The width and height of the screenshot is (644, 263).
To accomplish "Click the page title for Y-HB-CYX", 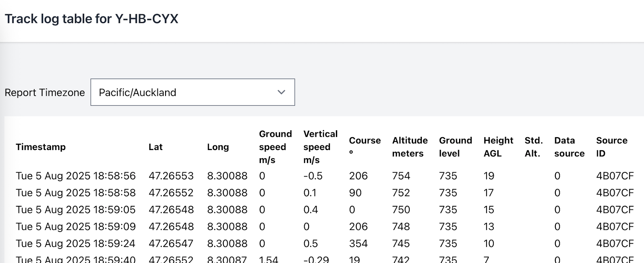I will click(x=91, y=19).
